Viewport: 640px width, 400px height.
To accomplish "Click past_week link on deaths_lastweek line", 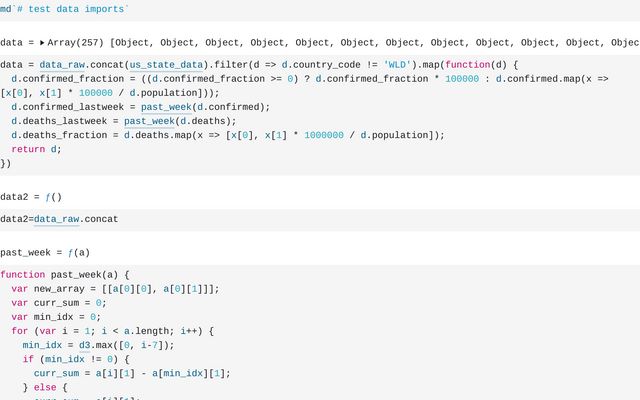I will coord(150,121).
